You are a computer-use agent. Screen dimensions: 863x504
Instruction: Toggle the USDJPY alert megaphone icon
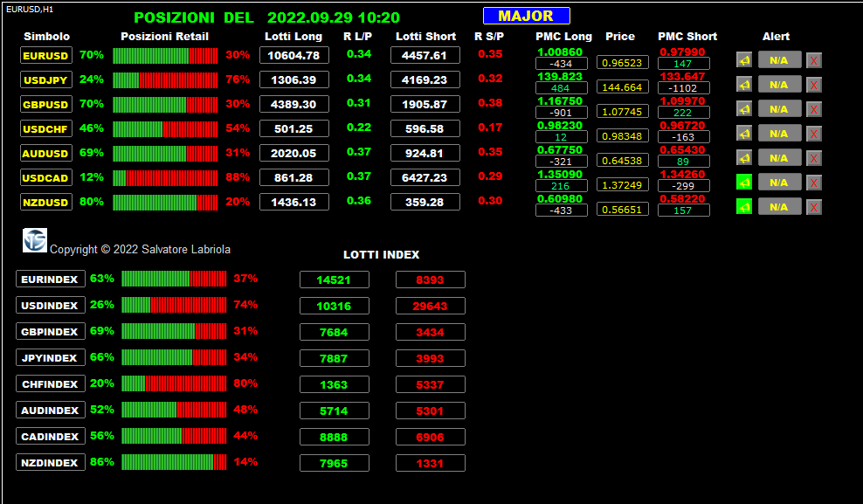pos(744,84)
